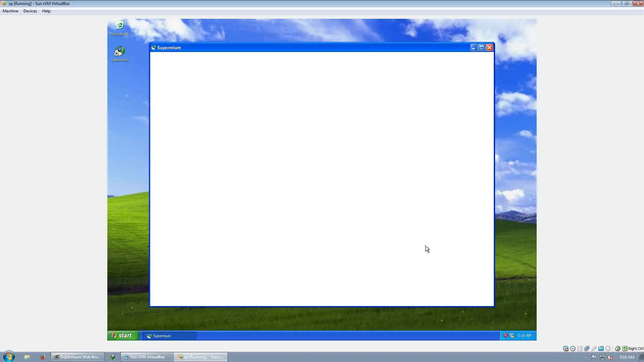Screen dimensions: 644x362
Task: Open the Devices menu
Action: pyautogui.click(x=30, y=11)
